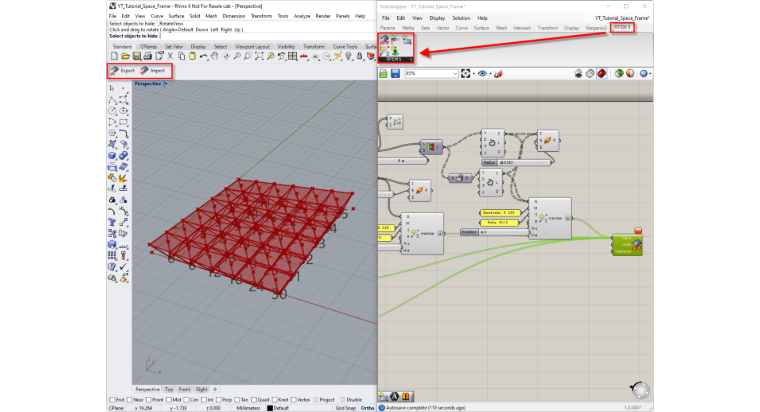Viewport: 760px width, 412px height.
Task: Select the Pan hand tool in Rhino
Action: pyautogui.click(x=215, y=57)
